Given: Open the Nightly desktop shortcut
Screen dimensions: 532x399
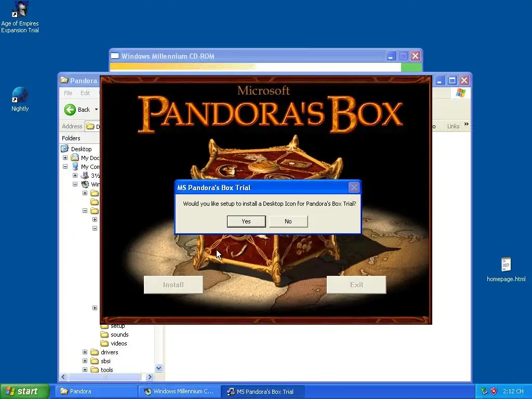Looking at the screenshot, I should coord(20,99).
